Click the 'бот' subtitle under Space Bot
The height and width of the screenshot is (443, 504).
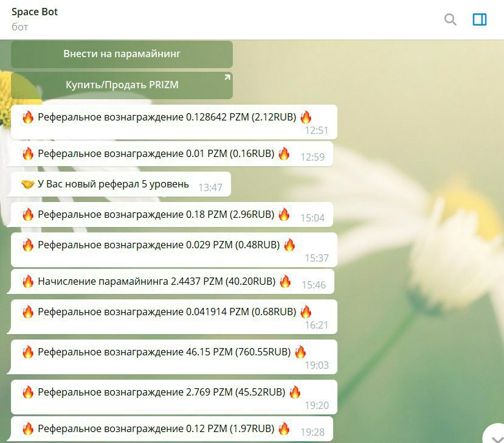pyautogui.click(x=19, y=27)
